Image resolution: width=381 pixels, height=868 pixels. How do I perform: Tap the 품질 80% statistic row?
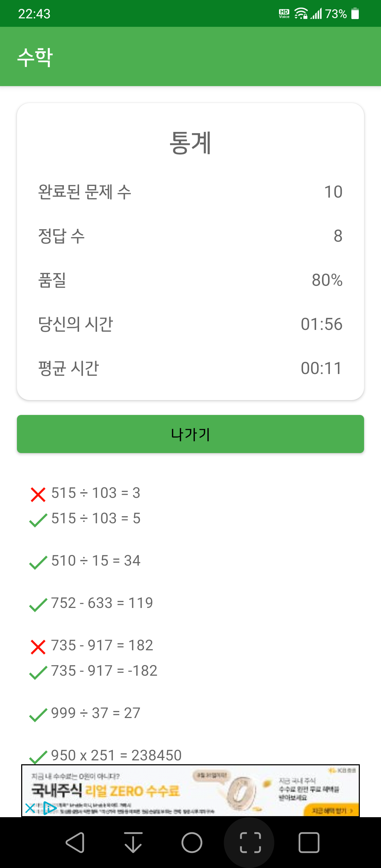tap(190, 280)
